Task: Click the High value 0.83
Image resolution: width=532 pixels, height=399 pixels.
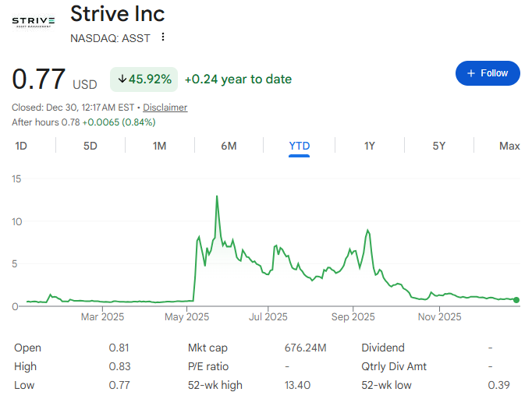Action: (119, 366)
